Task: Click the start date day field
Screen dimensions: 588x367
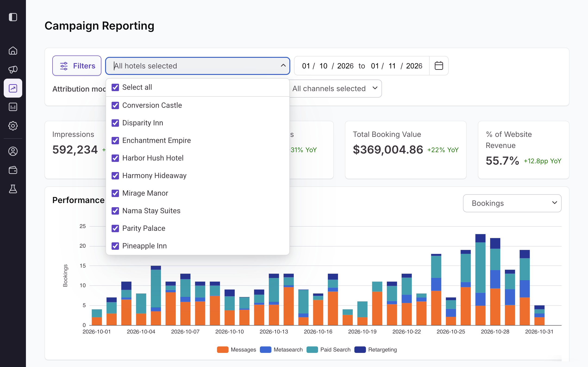Action: tap(306, 66)
